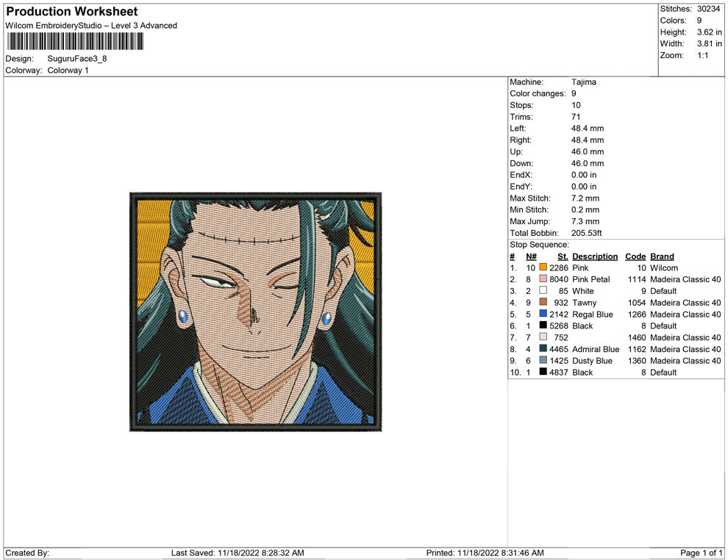This screenshot has width=728, height=560.
Task: Click the Left value '48.4 mm'
Action: coord(588,128)
